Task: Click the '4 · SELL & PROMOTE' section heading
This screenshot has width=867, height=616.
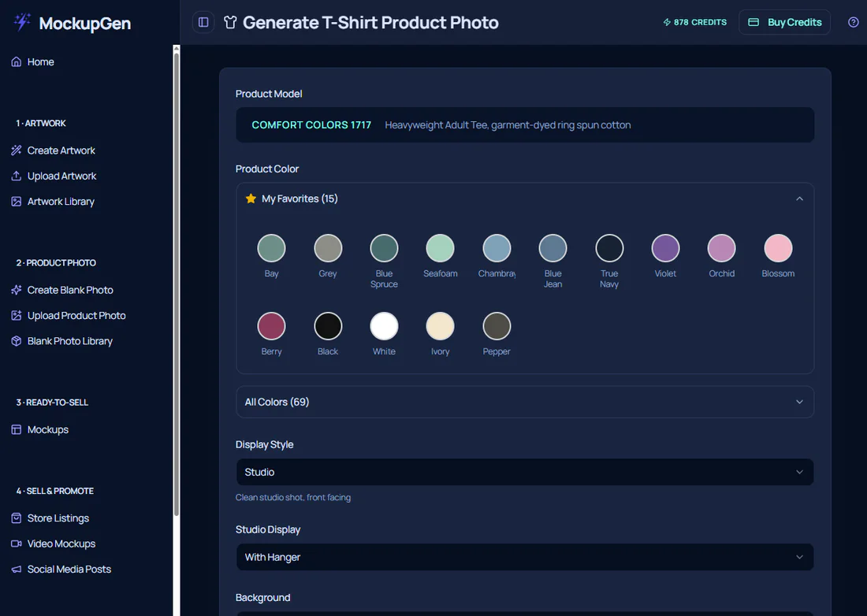Action: pos(54,491)
